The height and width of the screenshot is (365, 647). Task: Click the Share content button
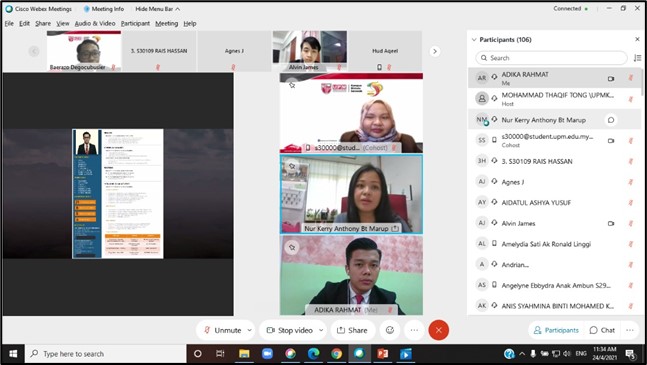point(352,330)
